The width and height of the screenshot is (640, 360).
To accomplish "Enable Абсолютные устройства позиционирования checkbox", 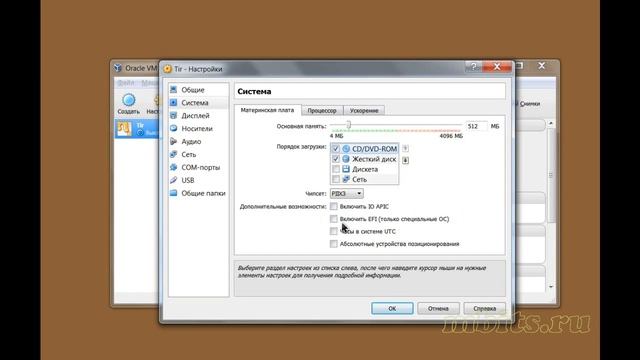I will pyautogui.click(x=334, y=244).
